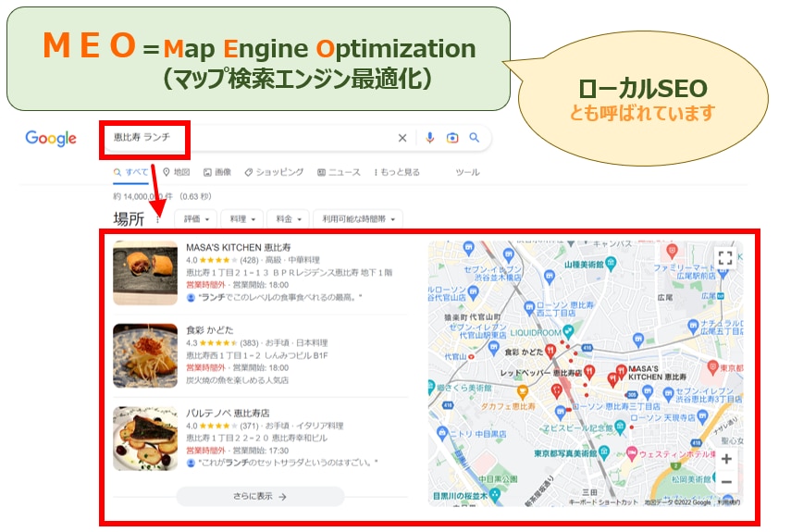The width and height of the screenshot is (791, 532).
Task: Click バルテノベ dish thumbnail
Action: coord(145,439)
